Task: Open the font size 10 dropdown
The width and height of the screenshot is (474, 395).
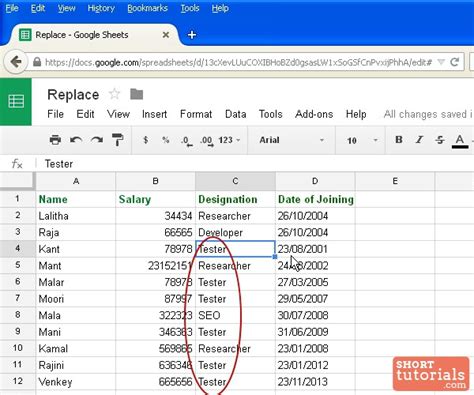Action: click(362, 140)
